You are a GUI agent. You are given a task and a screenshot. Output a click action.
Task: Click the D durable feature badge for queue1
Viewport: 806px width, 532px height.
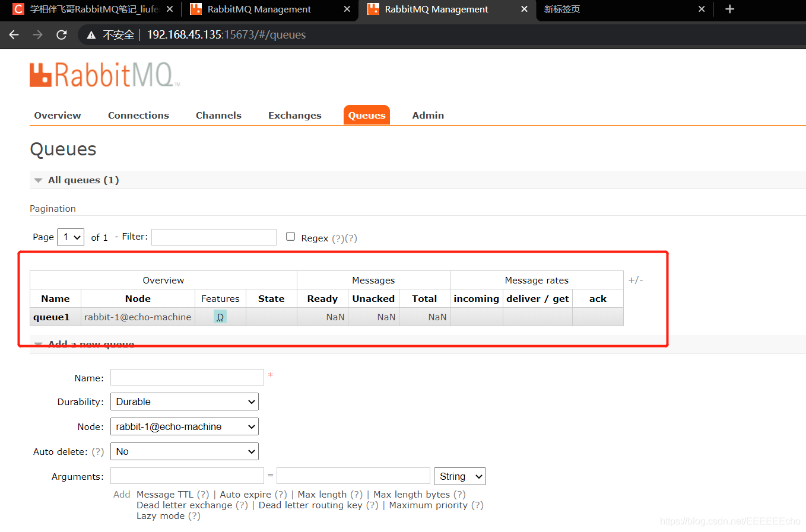220,317
